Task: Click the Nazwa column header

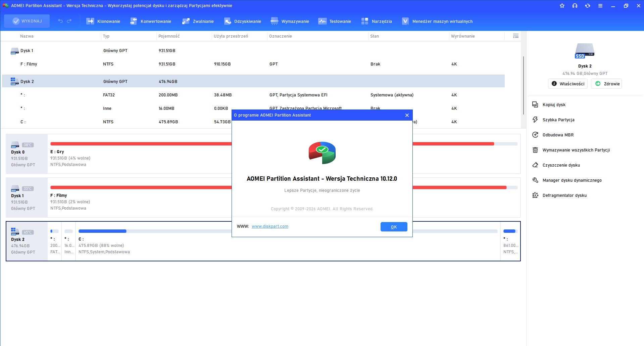Action: pyautogui.click(x=27, y=36)
